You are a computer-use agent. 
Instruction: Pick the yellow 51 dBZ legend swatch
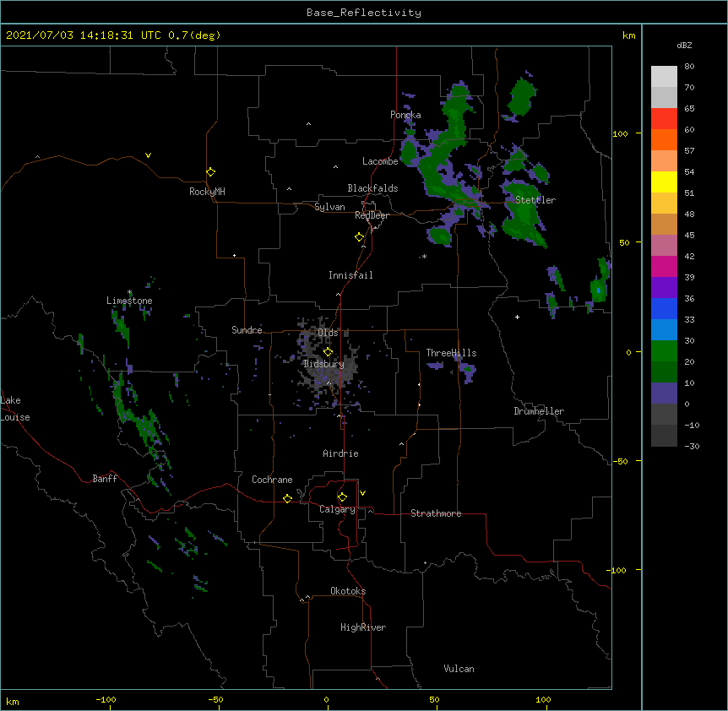664,182
